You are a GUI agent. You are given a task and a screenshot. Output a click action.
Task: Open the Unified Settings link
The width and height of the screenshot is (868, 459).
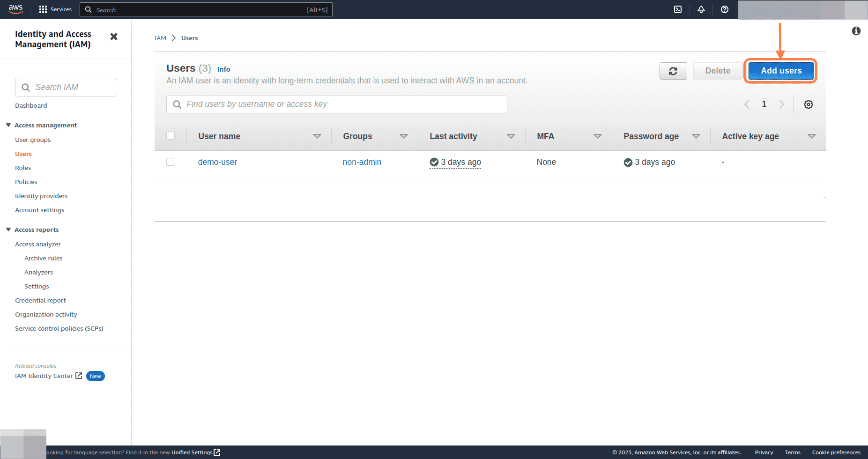192,452
